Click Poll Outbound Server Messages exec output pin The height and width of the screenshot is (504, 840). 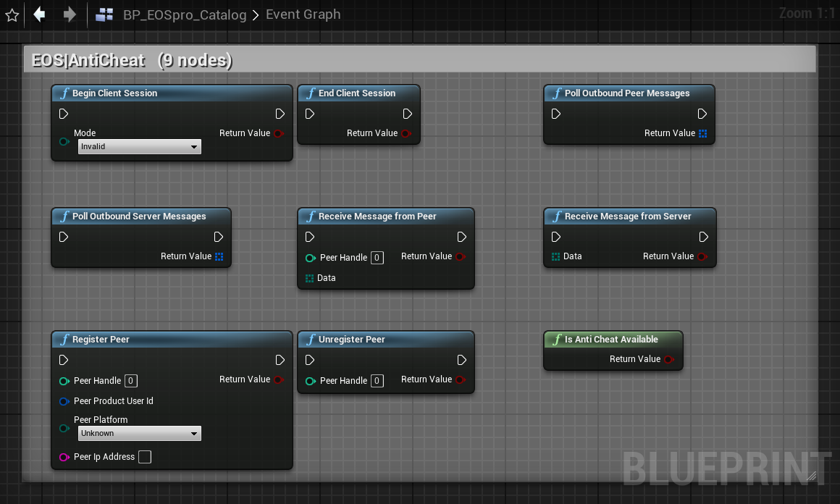(219, 237)
